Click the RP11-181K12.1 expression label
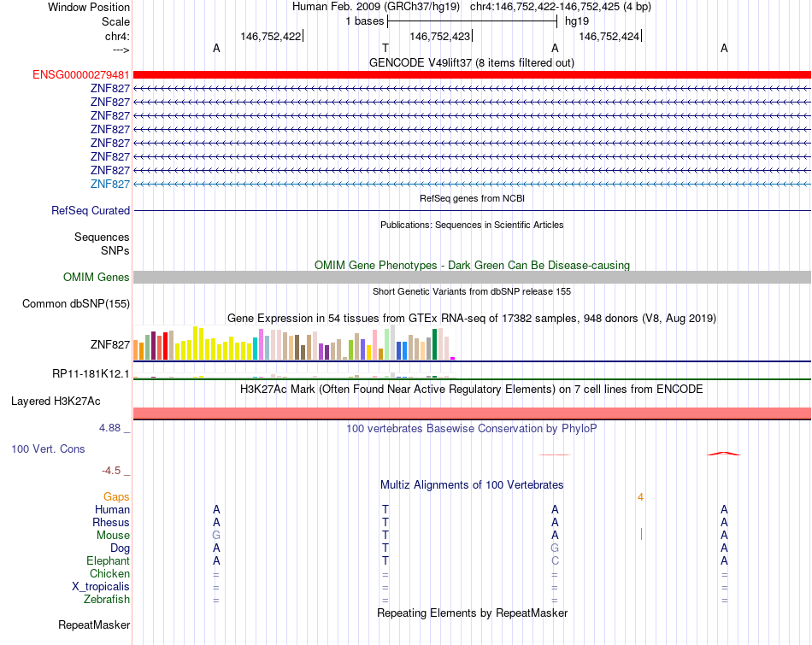 pos(91,373)
